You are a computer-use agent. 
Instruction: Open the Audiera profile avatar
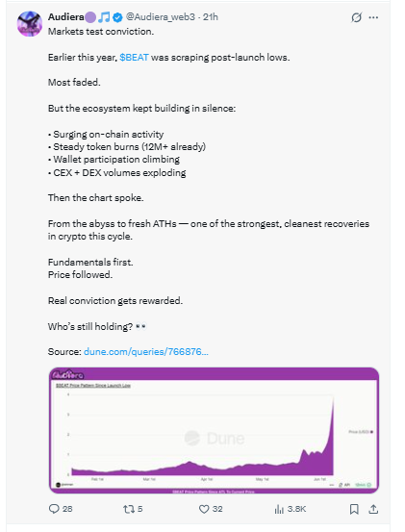pos(30,24)
